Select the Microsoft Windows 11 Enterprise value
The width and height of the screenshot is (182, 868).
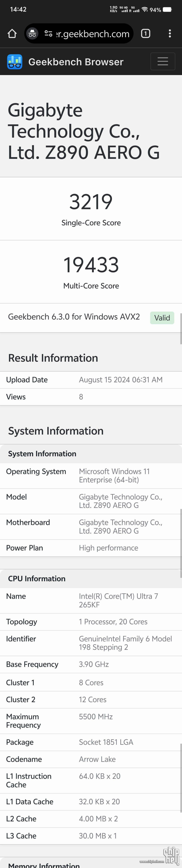point(114,476)
